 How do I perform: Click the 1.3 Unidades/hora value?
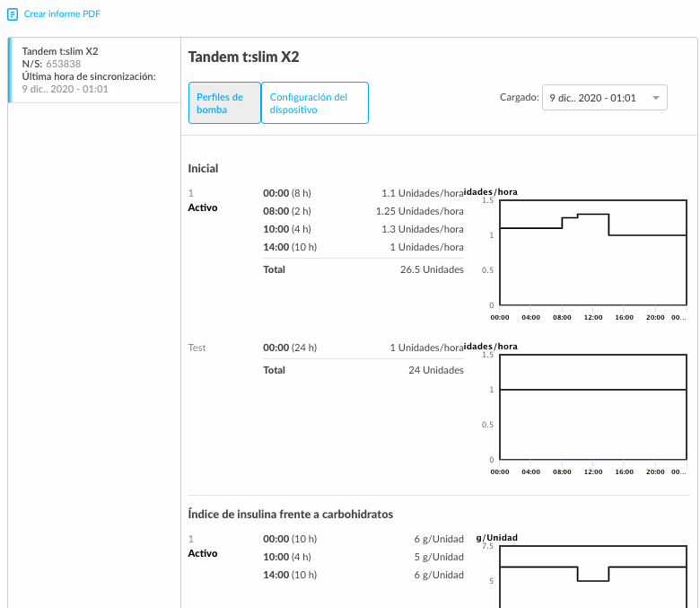(x=423, y=229)
